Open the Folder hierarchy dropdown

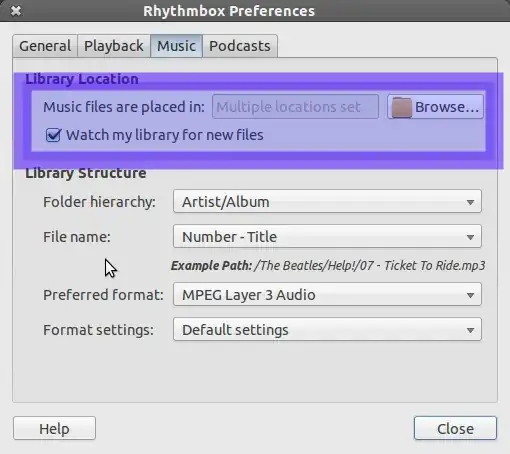[x=327, y=201]
